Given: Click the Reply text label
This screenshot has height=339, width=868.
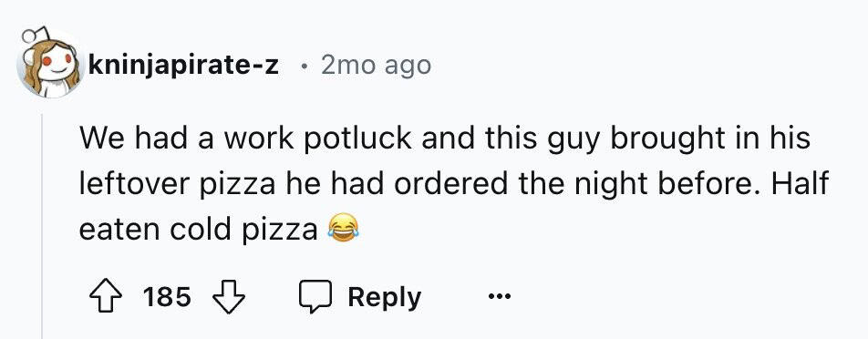Looking at the screenshot, I should [385, 298].
